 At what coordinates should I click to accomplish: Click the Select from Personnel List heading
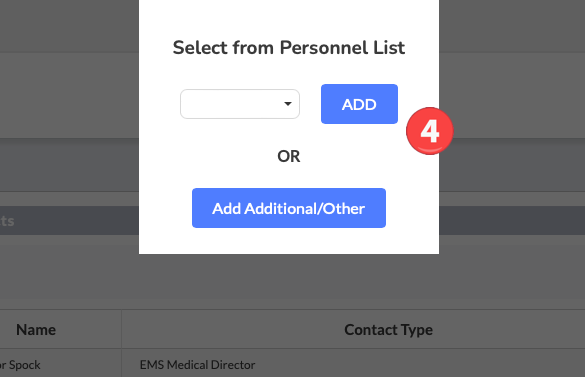(289, 47)
